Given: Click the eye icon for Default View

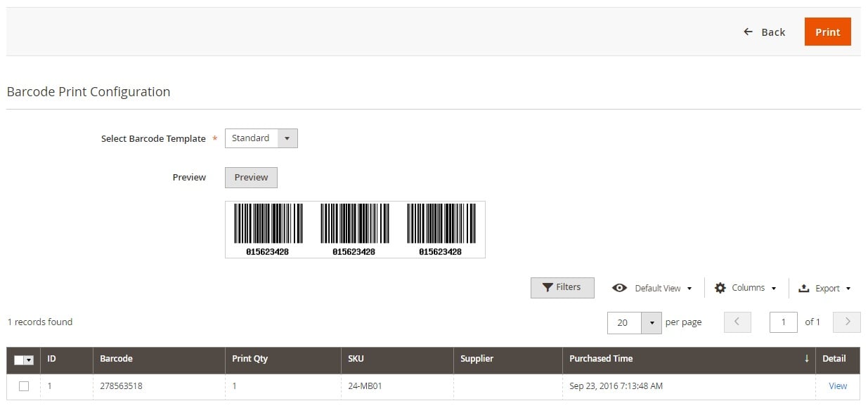Looking at the screenshot, I should point(619,288).
